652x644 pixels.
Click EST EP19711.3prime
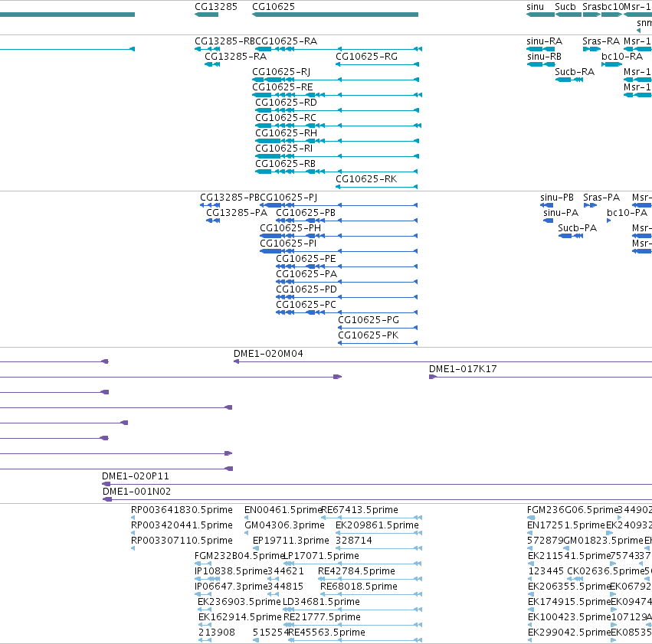[291, 541]
